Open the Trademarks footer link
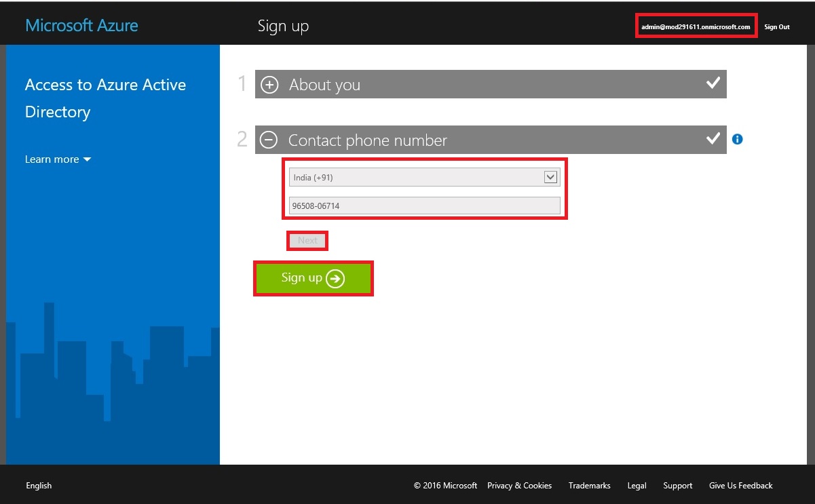The width and height of the screenshot is (815, 504). tap(589, 486)
